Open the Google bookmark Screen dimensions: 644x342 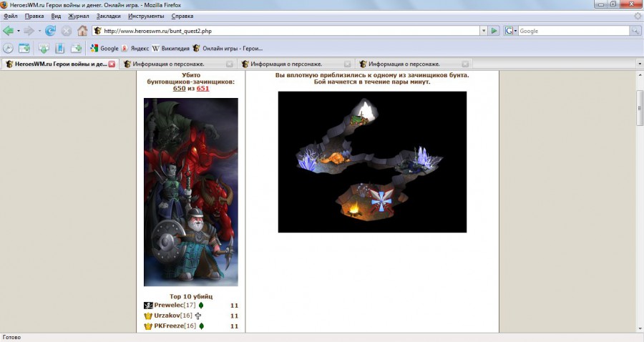(104, 49)
